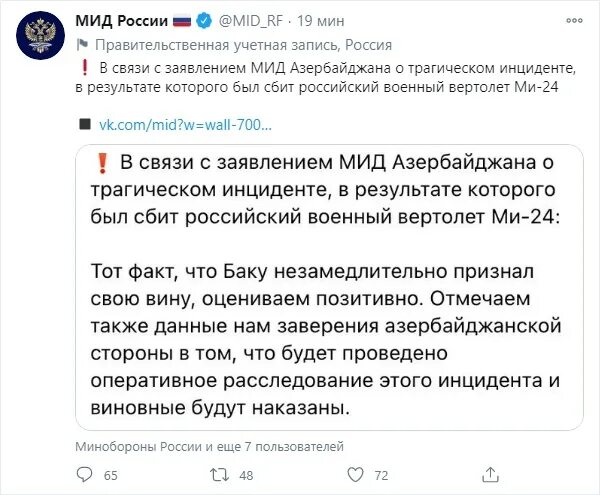Open the three-dot more options menu
The image size is (600, 495).
[x=574, y=21]
